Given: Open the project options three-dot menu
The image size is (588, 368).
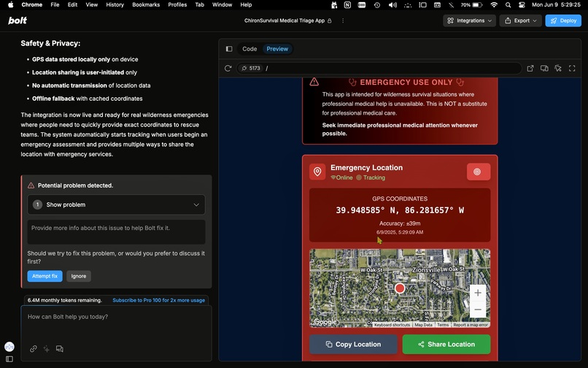Looking at the screenshot, I should coord(343,20).
